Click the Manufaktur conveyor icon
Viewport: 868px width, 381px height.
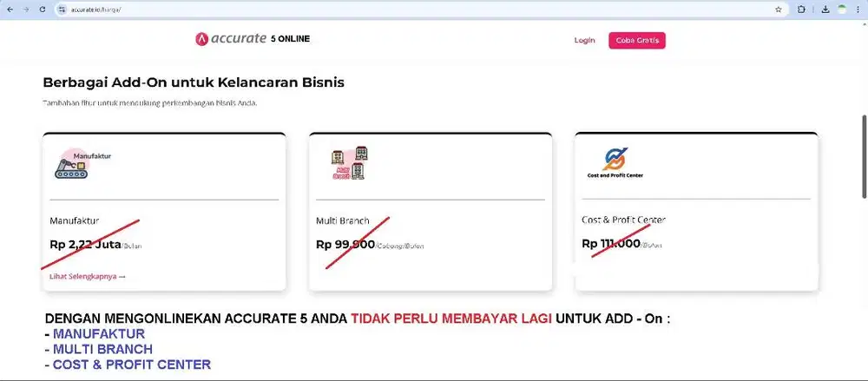point(71,168)
